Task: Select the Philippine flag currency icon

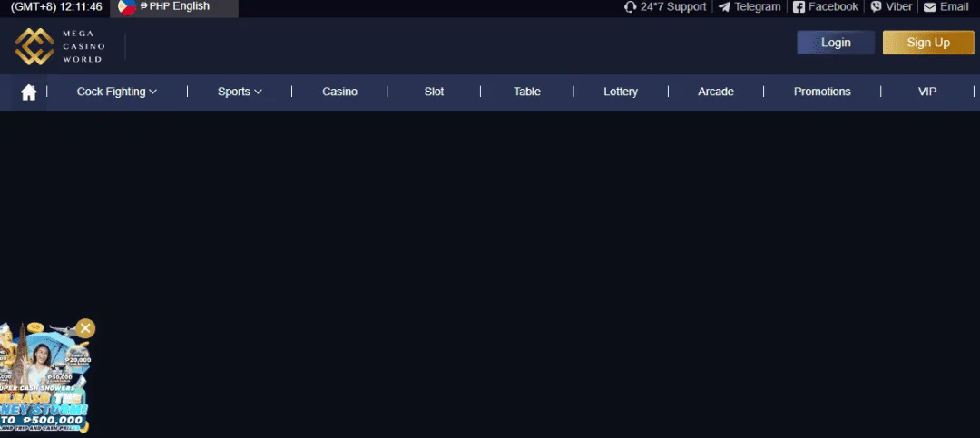Action: [x=127, y=7]
